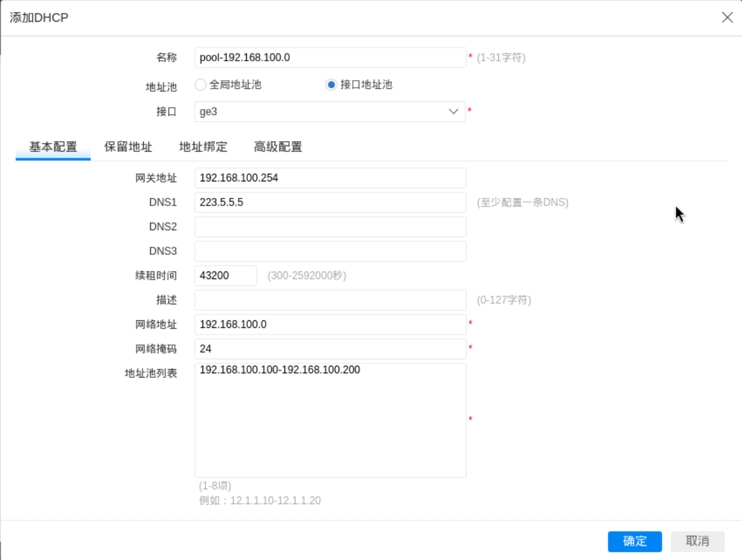Click into the DNS1 field
The image size is (742, 560).
(x=330, y=203)
